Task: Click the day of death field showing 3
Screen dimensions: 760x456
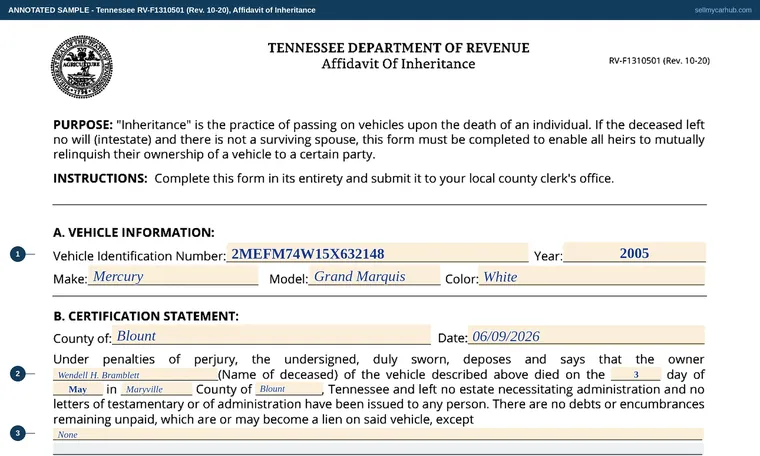Action: 636,374
